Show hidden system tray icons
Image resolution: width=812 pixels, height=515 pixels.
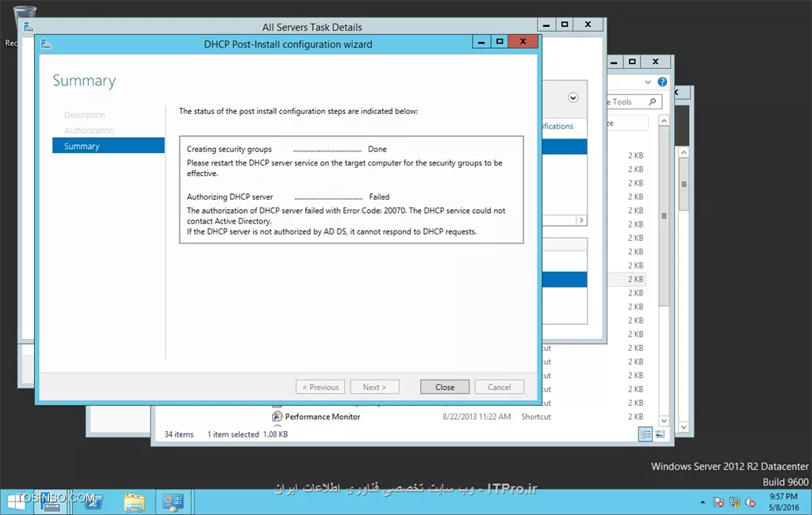click(703, 502)
